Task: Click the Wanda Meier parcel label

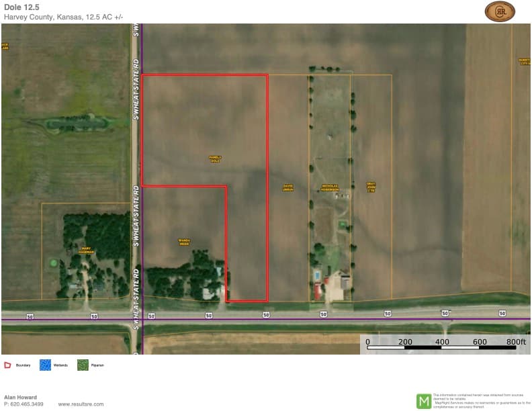Action: (184, 241)
